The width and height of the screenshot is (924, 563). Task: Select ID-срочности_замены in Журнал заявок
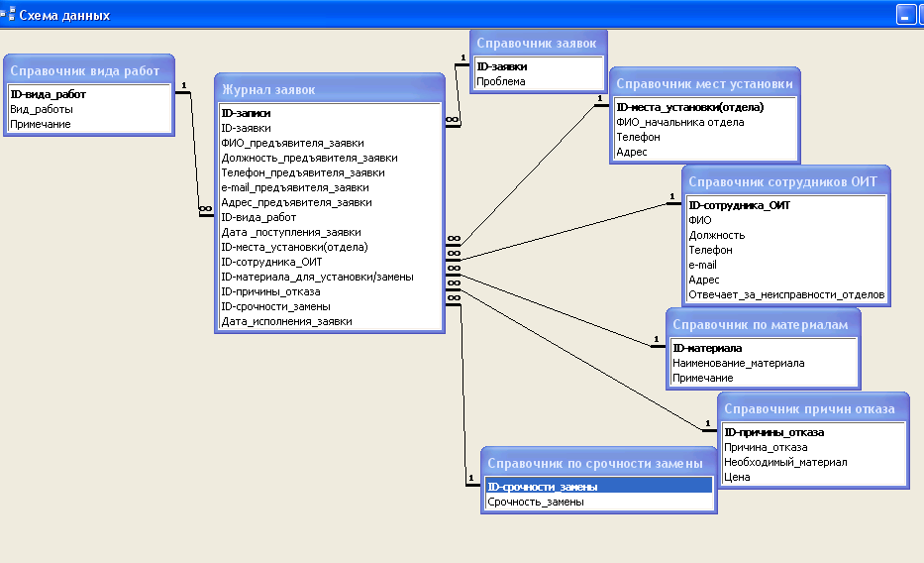pos(330,306)
